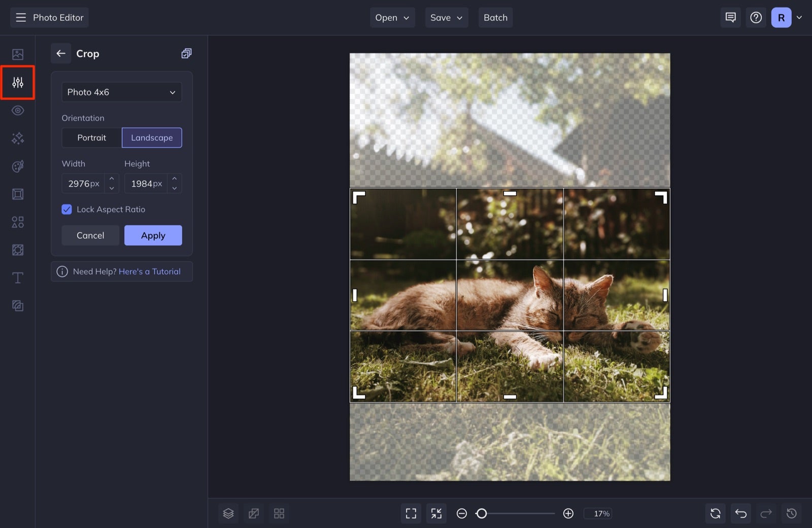This screenshot has height=528, width=812.
Task: Open the hamburger menu beside Photo Editor
Action: coord(20,17)
